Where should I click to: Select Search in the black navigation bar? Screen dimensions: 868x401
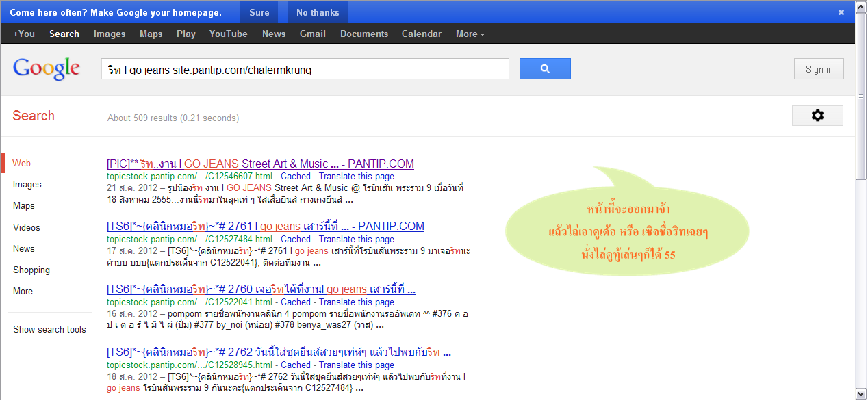point(64,34)
